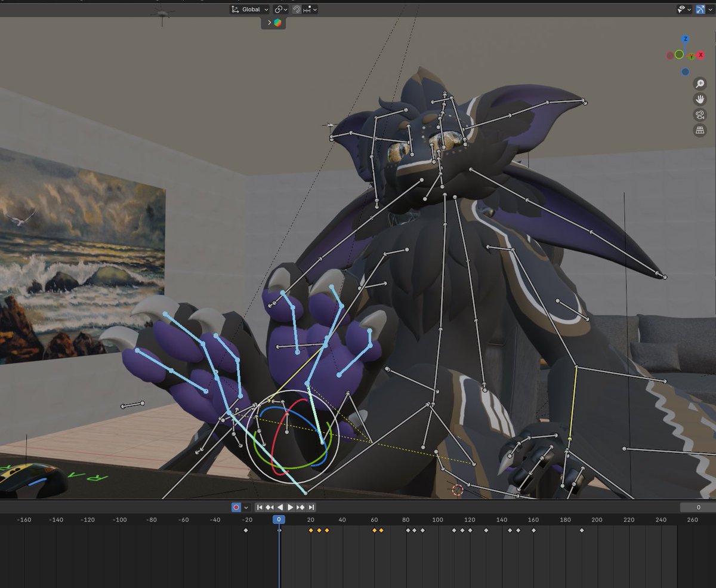Viewport: 716px width, 588px height.
Task: Open the snapping options dropdown
Action: click(310, 10)
